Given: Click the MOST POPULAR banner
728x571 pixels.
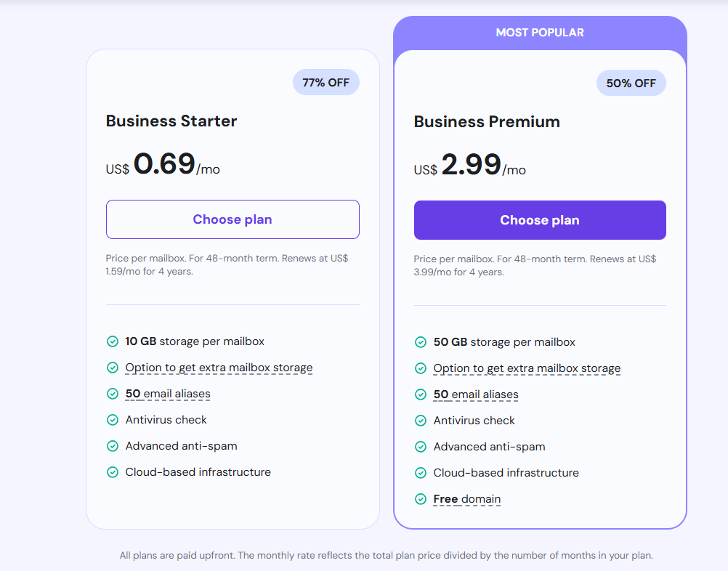Looking at the screenshot, I should pyautogui.click(x=540, y=33).
